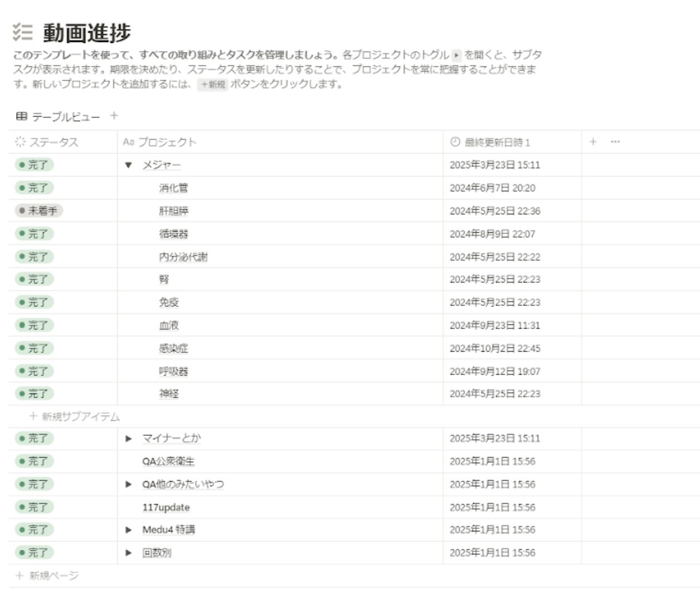The height and width of the screenshot is (609, 700).
Task: Collapse the メジャー project toggle
Action: (129, 165)
